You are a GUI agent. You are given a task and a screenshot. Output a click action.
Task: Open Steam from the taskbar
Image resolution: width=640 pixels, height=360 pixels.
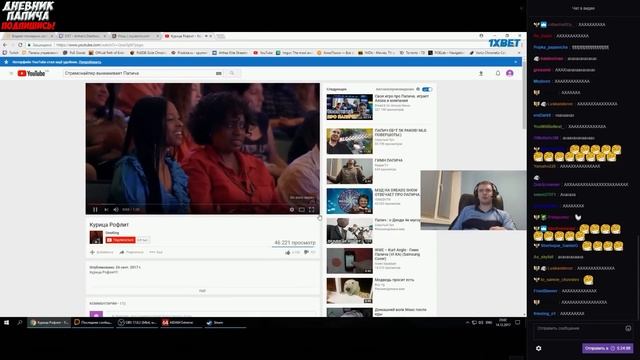[x=224, y=322]
